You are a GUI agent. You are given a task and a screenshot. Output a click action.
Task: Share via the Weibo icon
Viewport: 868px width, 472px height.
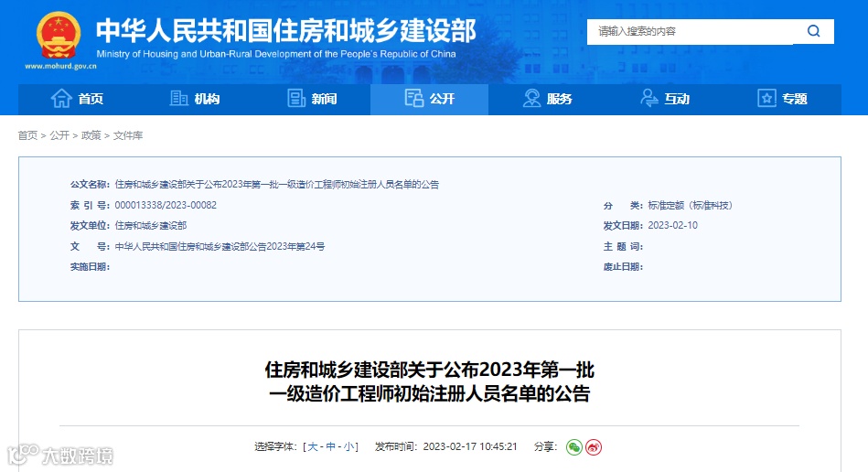pyautogui.click(x=594, y=447)
